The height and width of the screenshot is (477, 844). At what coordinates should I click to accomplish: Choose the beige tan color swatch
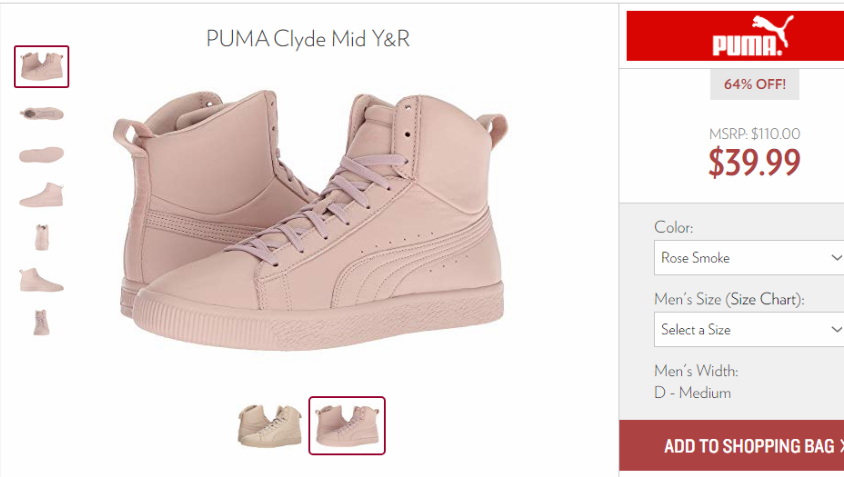270,426
